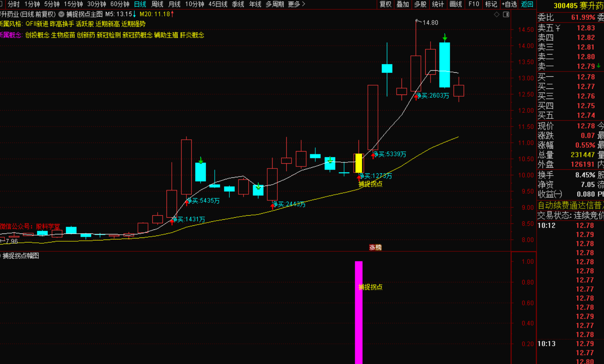Click the red arrow at 净买:1431万

pos(172,221)
